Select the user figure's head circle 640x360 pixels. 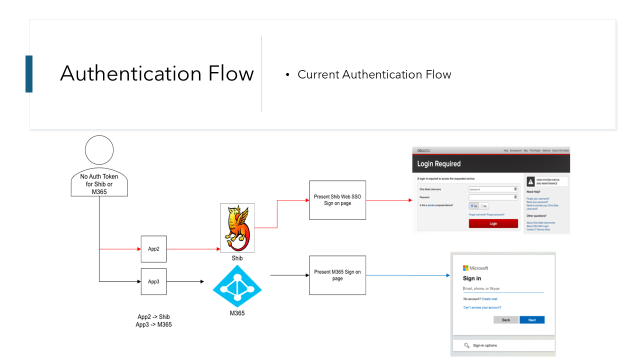(x=99, y=150)
